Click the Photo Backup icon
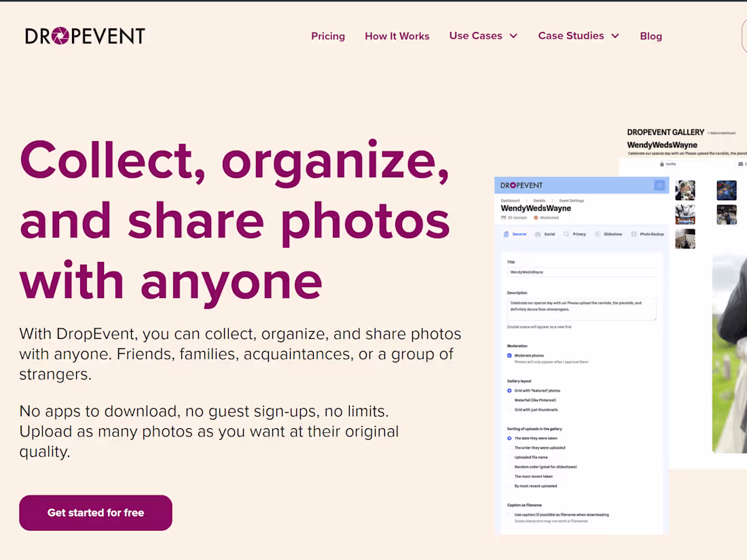This screenshot has width=747, height=560. tap(634, 234)
